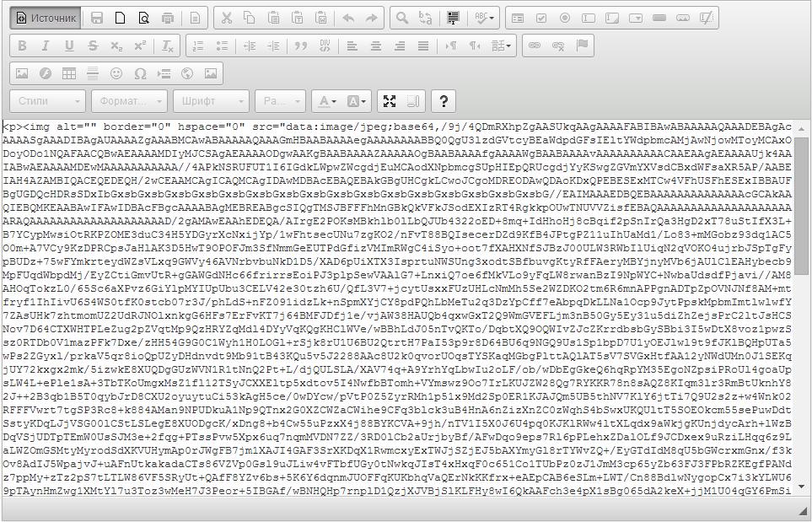This screenshot has height=522, width=812.
Task: Decrease the indent
Action: [x=250, y=46]
